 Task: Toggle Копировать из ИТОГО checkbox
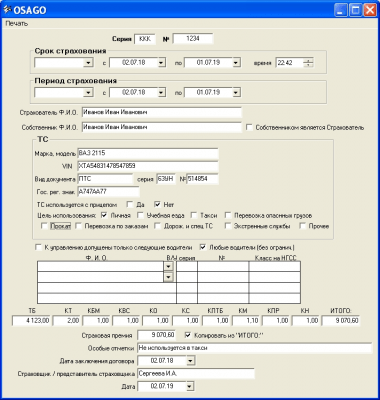click(x=188, y=335)
